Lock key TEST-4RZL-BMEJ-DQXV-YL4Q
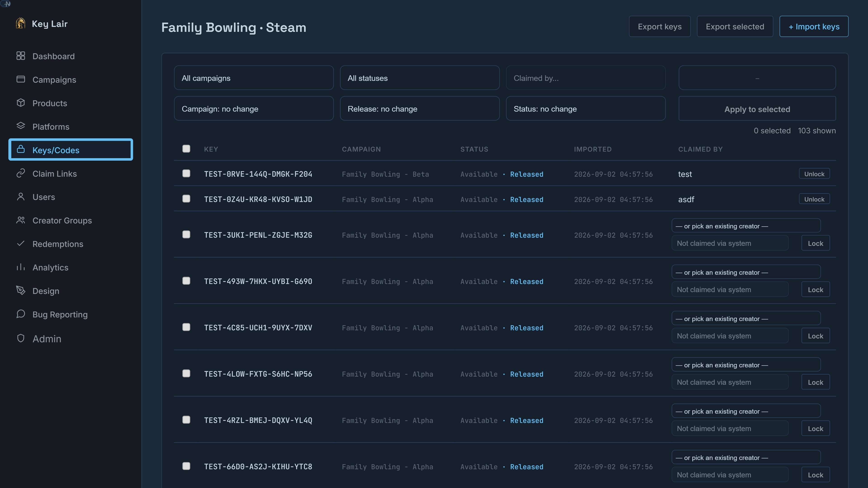The image size is (868, 488). [815, 428]
